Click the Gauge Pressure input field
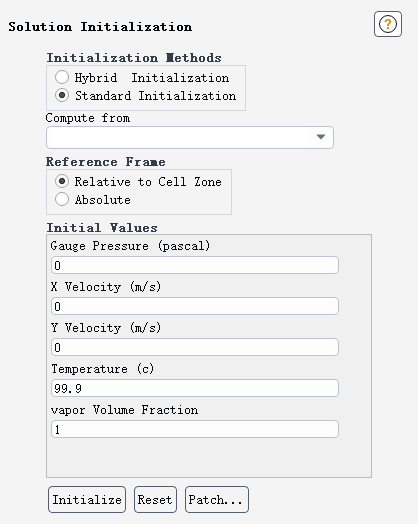Viewport: 418px width, 524px height. point(195,265)
